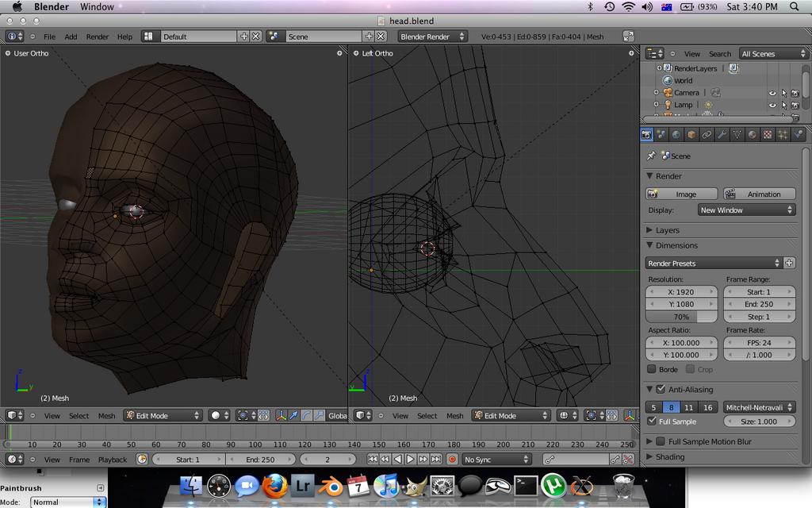
Task: Open the Add menu
Action: click(71, 37)
